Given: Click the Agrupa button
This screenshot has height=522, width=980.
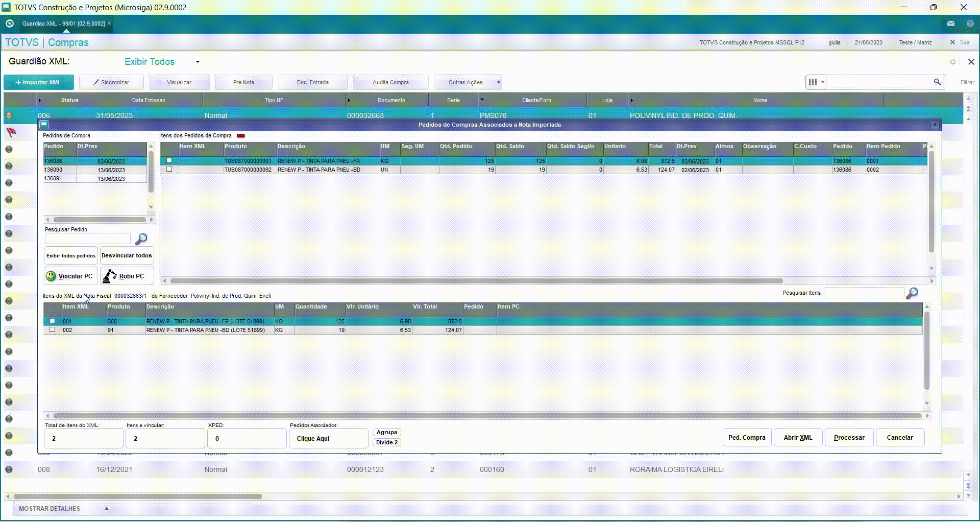Looking at the screenshot, I should pyautogui.click(x=386, y=432).
